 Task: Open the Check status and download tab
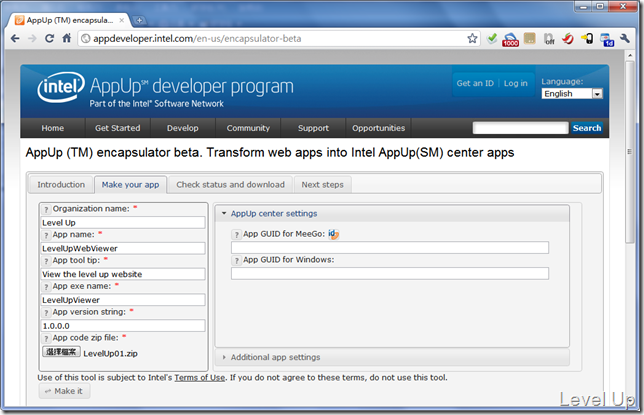point(230,185)
